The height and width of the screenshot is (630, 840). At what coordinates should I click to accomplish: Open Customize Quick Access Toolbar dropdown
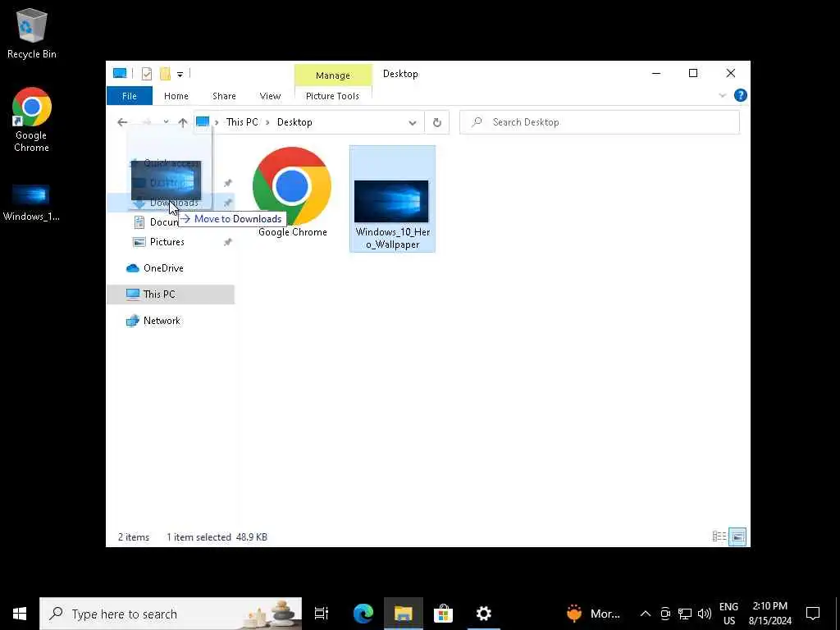[180, 74]
